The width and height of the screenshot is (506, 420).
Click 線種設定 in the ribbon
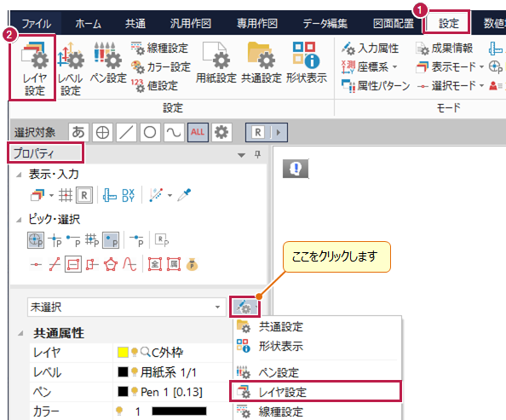click(x=160, y=49)
